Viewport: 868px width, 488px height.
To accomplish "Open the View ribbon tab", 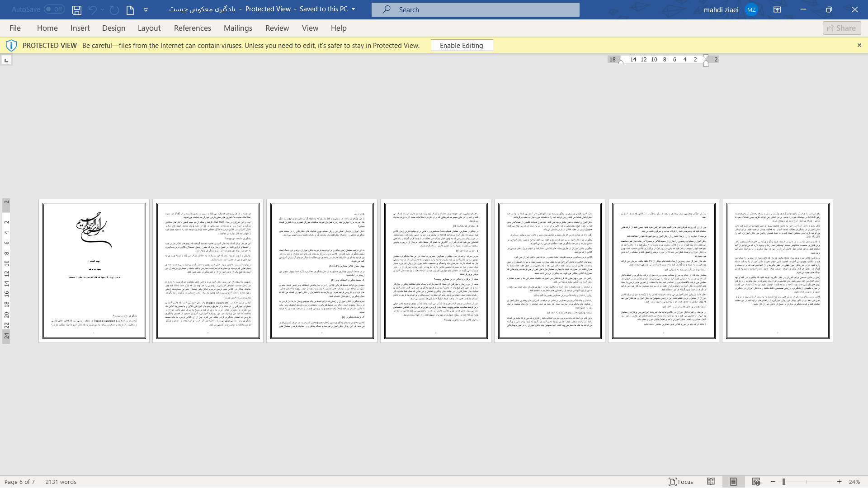I will pos(310,28).
